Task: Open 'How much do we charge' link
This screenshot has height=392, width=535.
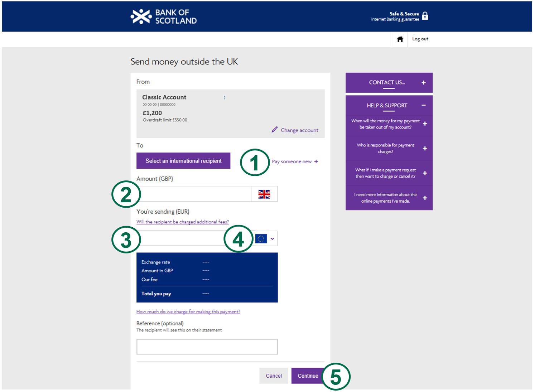Action: coord(188,312)
